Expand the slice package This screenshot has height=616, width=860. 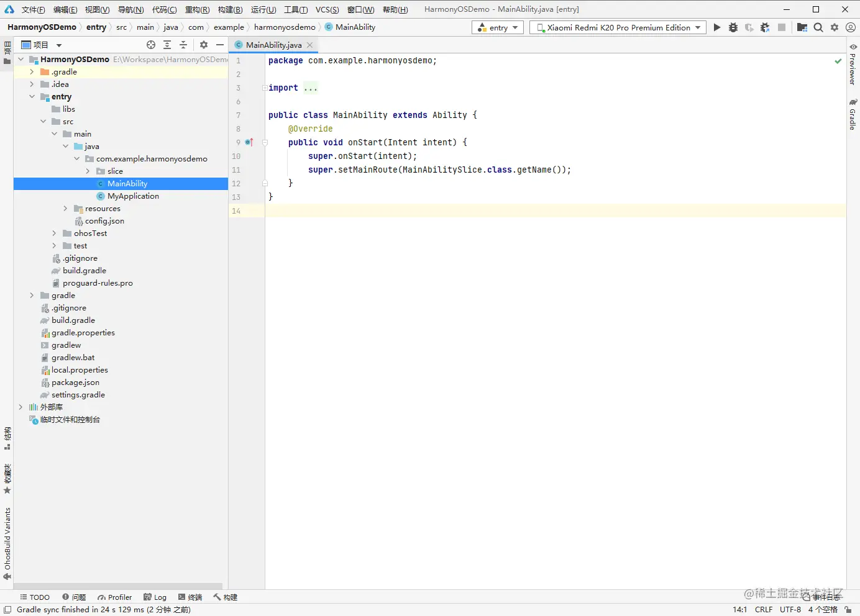(88, 171)
